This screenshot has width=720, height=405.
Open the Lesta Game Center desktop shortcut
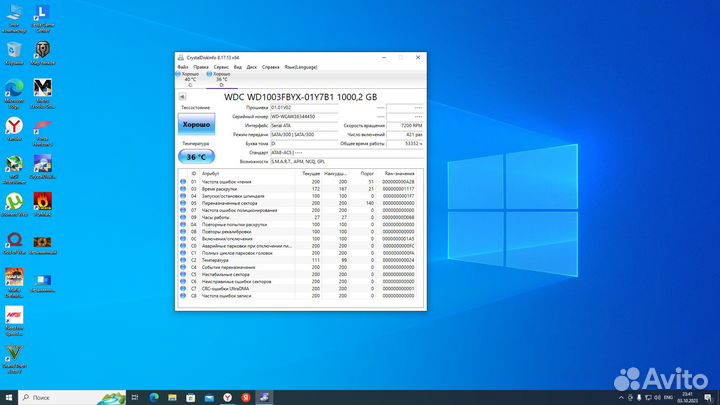pyautogui.click(x=42, y=19)
